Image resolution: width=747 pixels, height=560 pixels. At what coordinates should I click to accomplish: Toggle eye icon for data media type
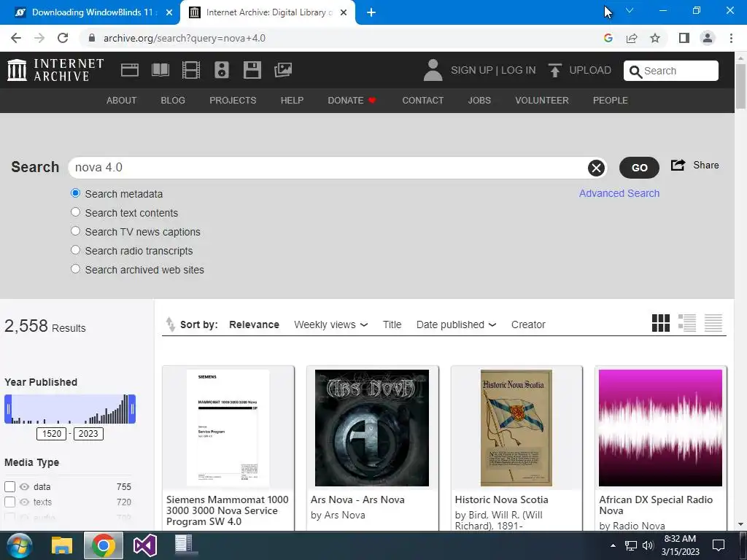click(x=24, y=486)
